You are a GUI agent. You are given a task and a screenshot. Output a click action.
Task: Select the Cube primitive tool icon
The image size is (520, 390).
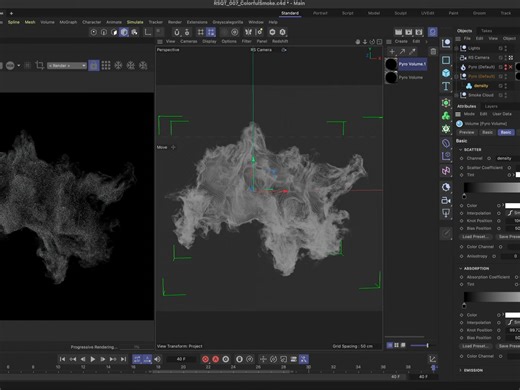[x=446, y=73]
